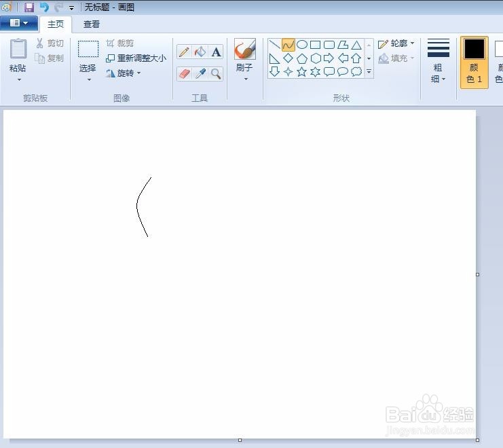
Task: Choose the Diamond shape
Action: (x=288, y=58)
